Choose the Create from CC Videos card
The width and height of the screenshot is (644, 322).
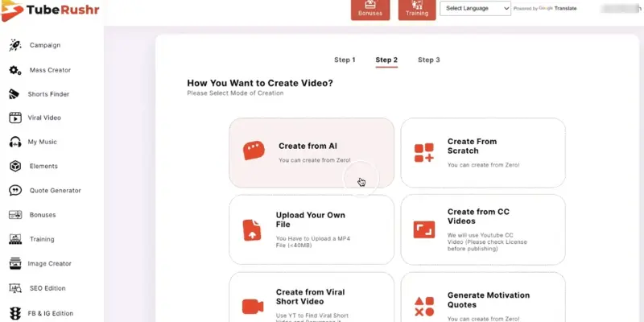tap(483, 229)
